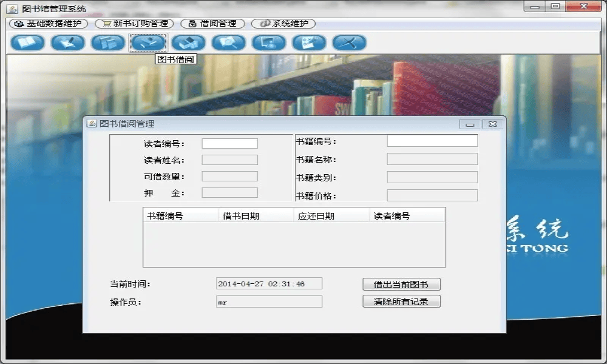Click the system monitor toolbar icon

[268, 42]
